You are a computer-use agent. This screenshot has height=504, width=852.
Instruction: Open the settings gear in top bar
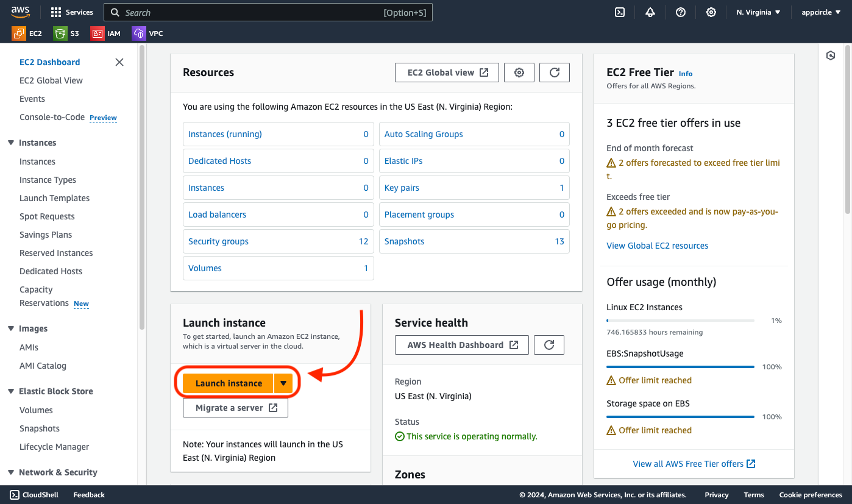click(x=711, y=12)
